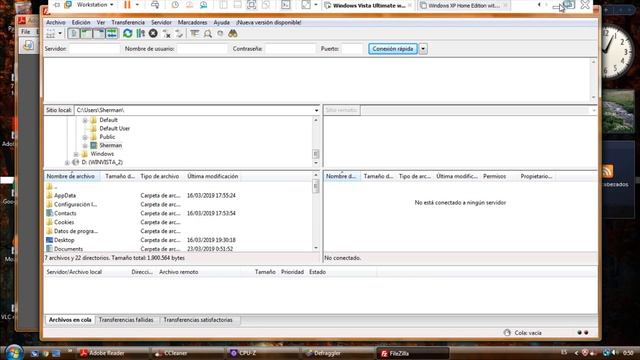
Task: Open the Transferencia menu
Action: [x=128, y=22]
